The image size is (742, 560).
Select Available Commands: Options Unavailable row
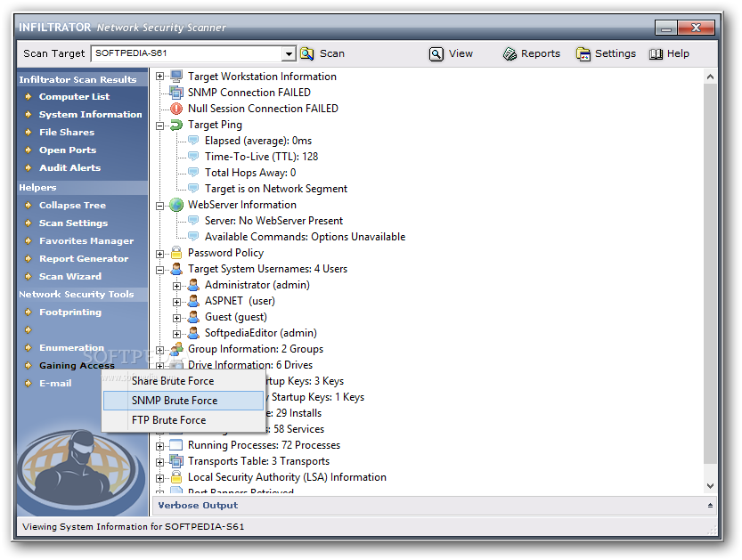pyautogui.click(x=305, y=237)
